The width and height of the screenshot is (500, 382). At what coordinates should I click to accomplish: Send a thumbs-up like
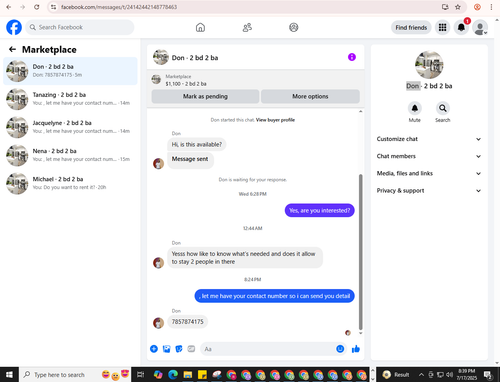pyautogui.click(x=356, y=349)
